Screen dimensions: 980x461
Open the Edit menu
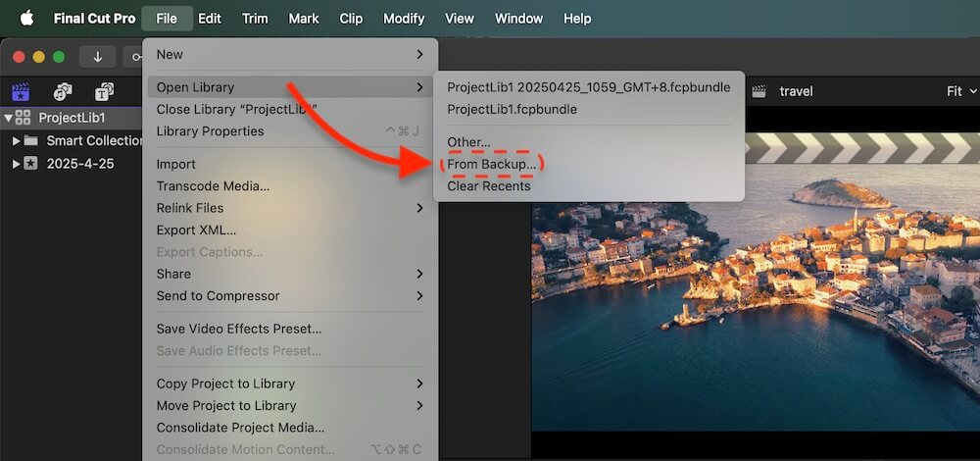(x=210, y=19)
